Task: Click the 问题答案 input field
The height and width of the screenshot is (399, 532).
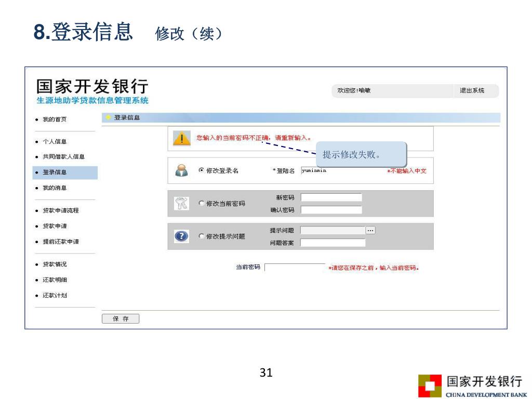Action: coord(333,243)
